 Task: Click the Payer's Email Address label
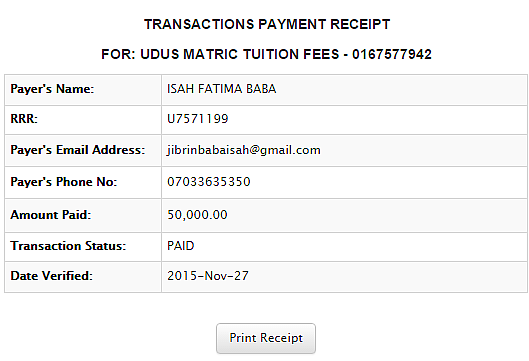[x=78, y=150]
